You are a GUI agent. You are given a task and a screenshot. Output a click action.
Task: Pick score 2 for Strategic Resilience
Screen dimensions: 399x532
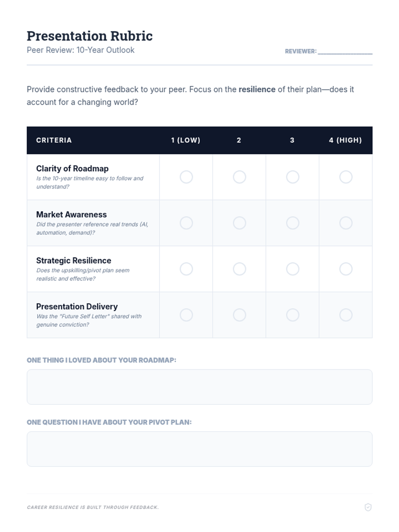point(239,269)
